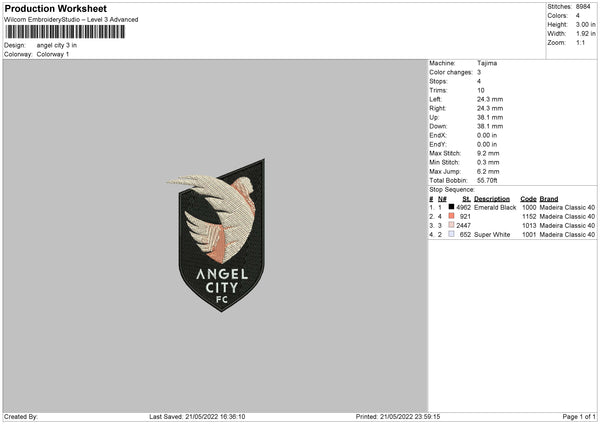This screenshot has height=424, width=600.
Task: Click the 'Colorway 1' value
Action: 53,54
